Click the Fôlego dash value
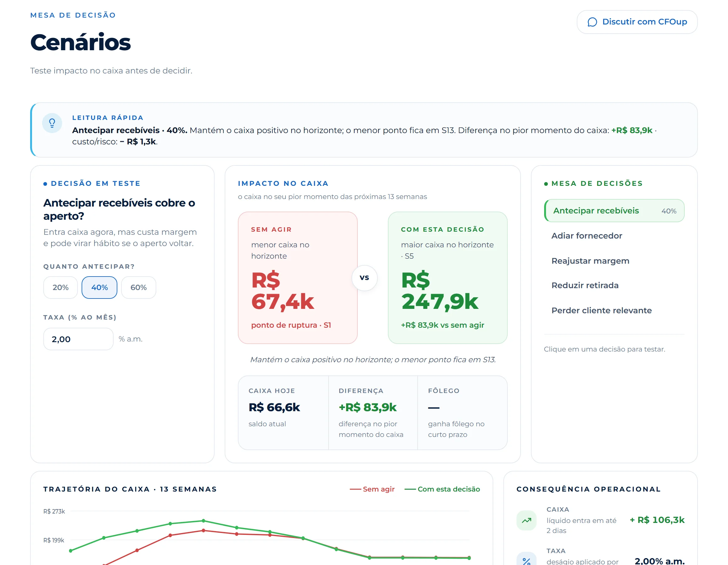 tap(434, 407)
